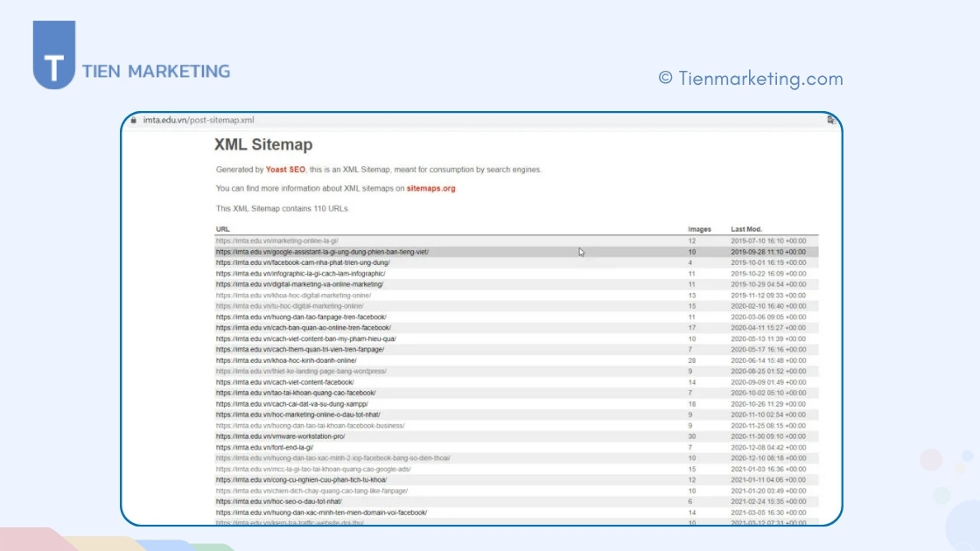Open the digital-marketing-va-online-marketing link
The image size is (980, 551).
tap(299, 284)
